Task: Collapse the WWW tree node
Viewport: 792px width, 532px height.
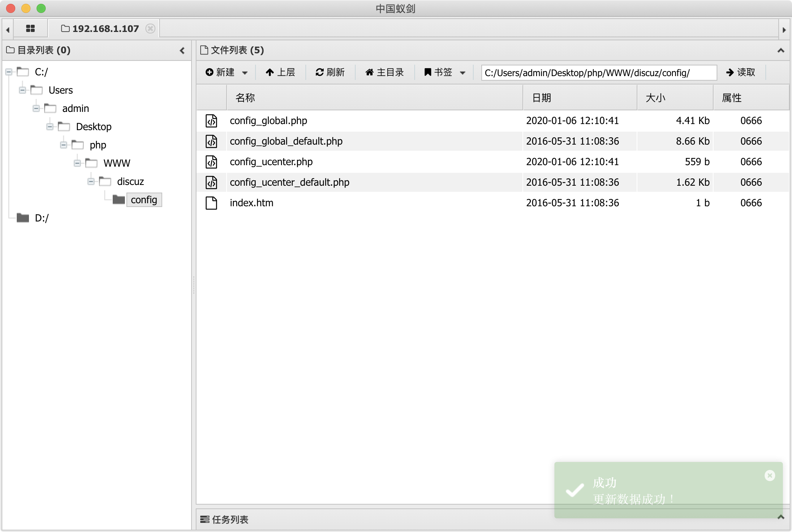Action: point(77,163)
